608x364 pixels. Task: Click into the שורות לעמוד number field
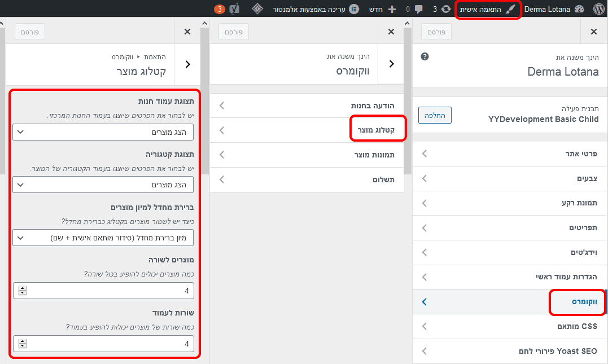coord(103,344)
